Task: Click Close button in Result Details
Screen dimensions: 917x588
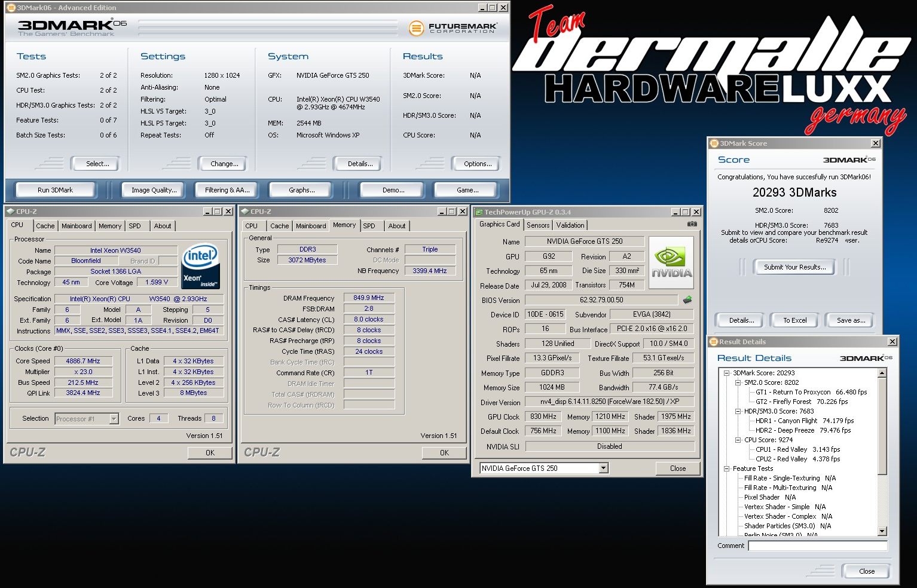Action: click(867, 571)
